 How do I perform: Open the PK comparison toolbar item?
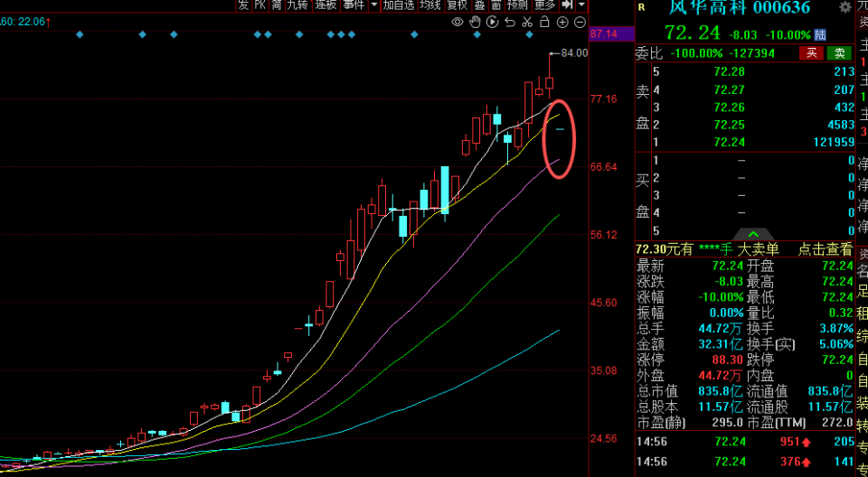click(x=260, y=5)
